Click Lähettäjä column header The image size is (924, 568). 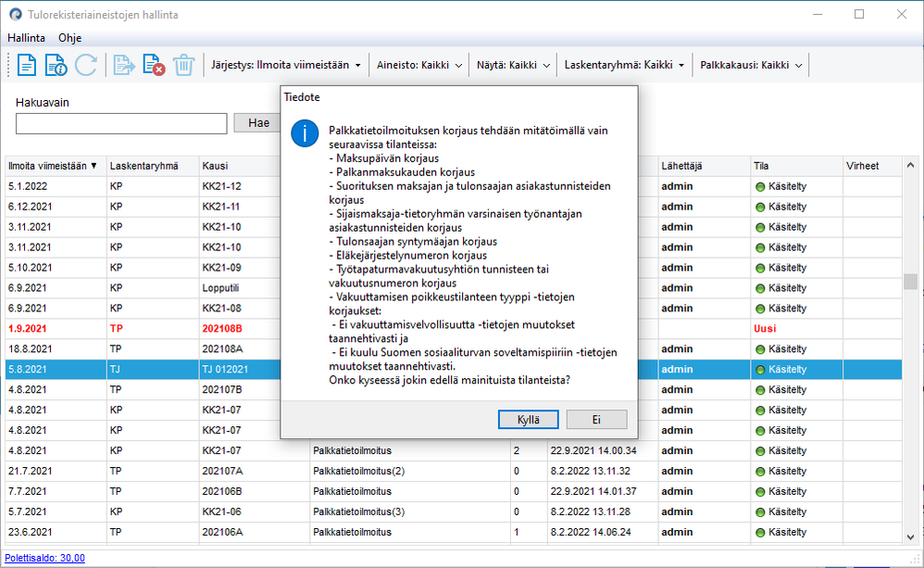705,167
